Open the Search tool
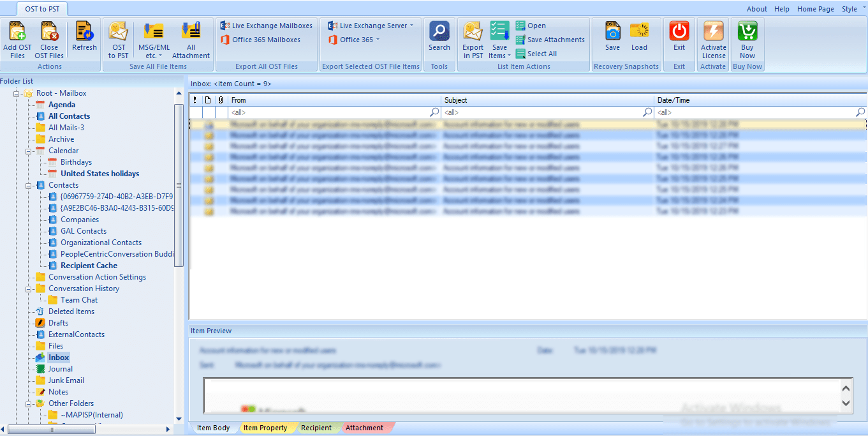The width and height of the screenshot is (868, 436). point(439,31)
